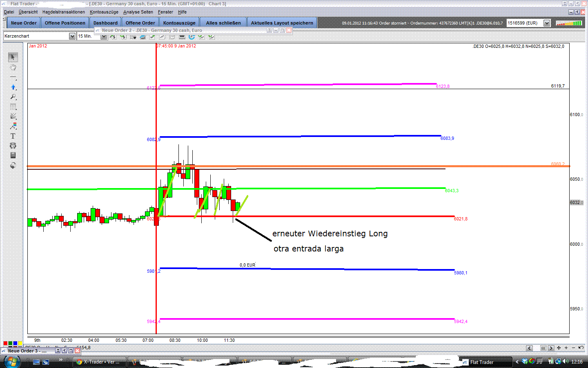Open the Windows Start menu

(x=11, y=362)
